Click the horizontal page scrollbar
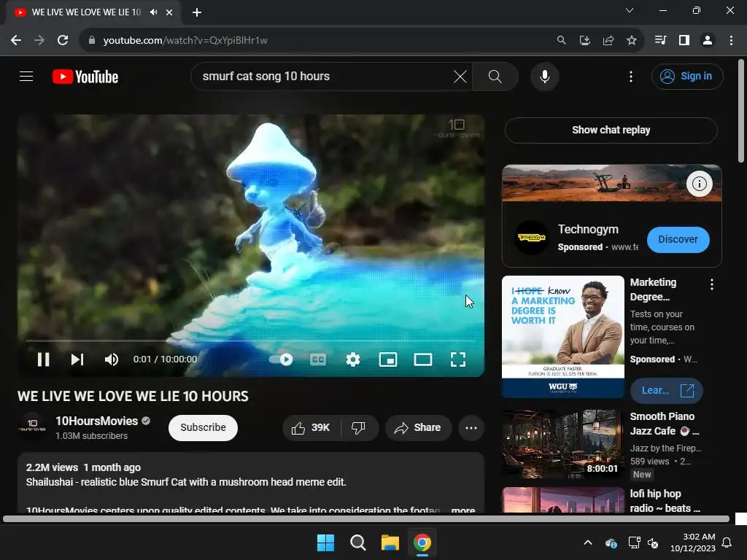 [366, 519]
